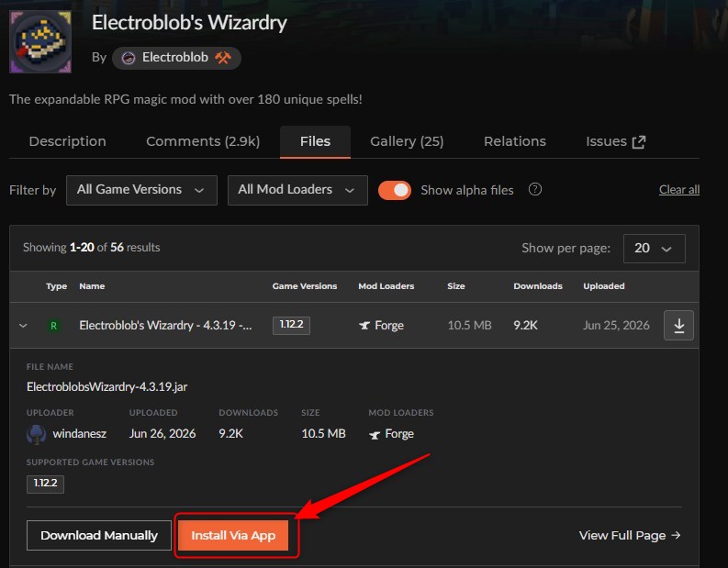Click the Game Versions column header
Image resolution: width=728 pixels, height=568 pixels.
pyautogui.click(x=305, y=286)
